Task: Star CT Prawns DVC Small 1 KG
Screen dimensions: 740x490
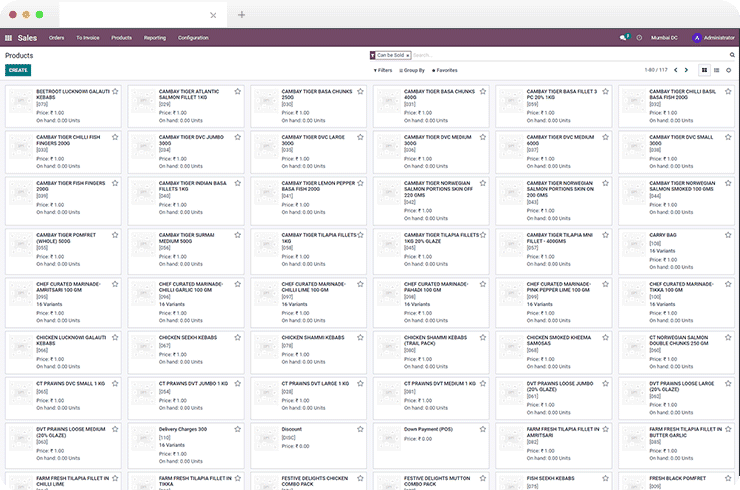Action: click(x=115, y=383)
